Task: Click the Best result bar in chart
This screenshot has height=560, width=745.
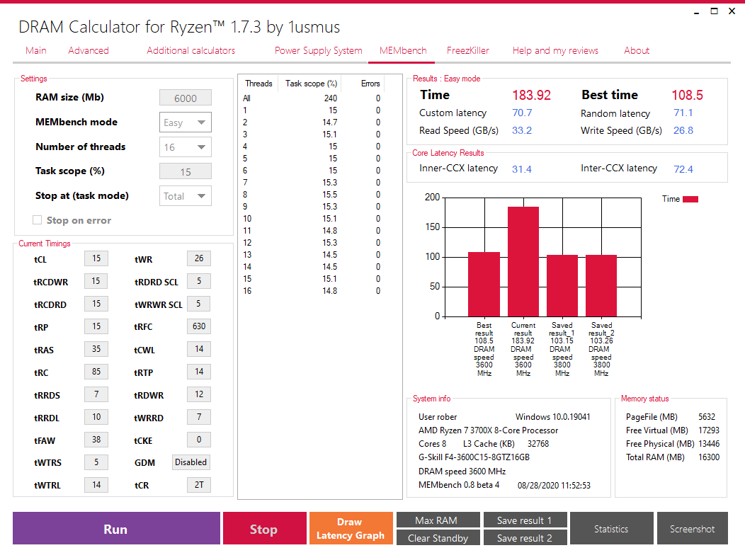Action: 484,285
